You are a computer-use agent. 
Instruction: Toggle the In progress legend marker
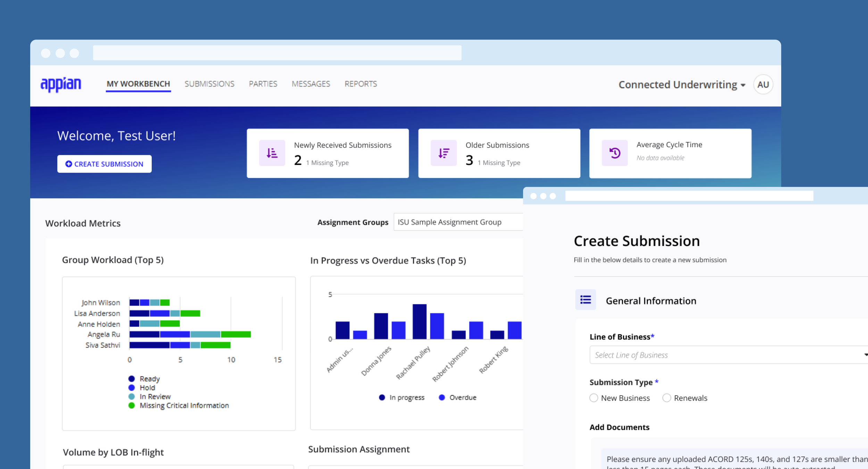(x=382, y=397)
